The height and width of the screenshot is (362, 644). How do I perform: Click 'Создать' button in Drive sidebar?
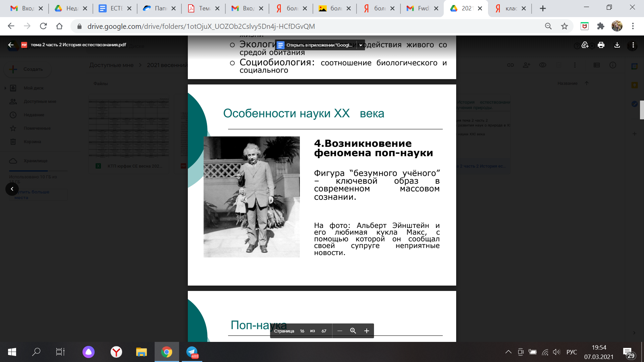pos(28,69)
